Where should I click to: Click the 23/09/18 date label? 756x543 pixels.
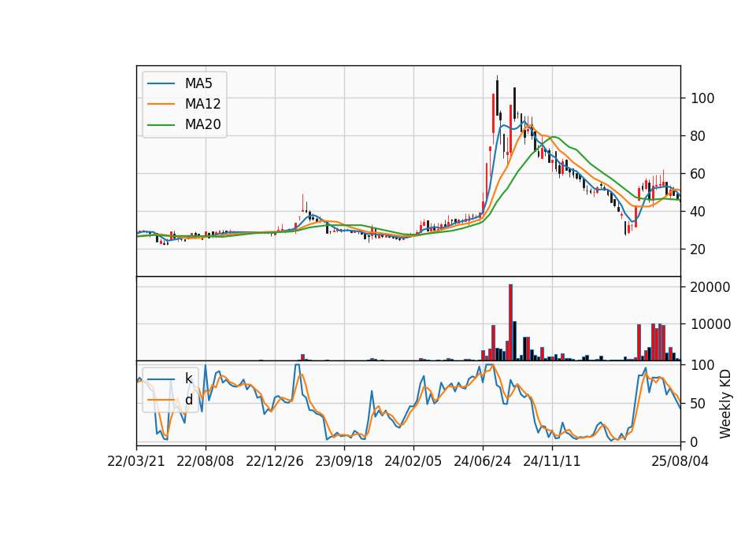pos(344,461)
